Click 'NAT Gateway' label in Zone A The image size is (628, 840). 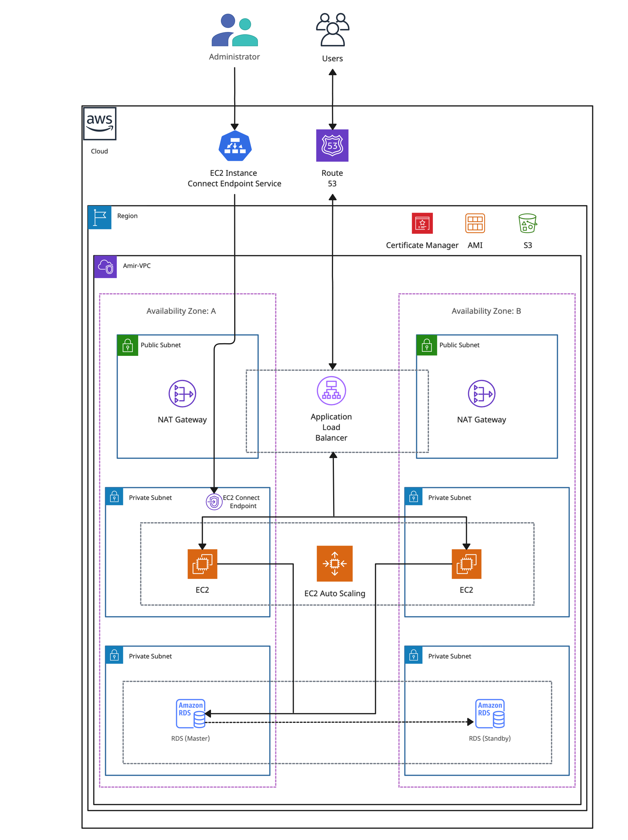pos(182,420)
